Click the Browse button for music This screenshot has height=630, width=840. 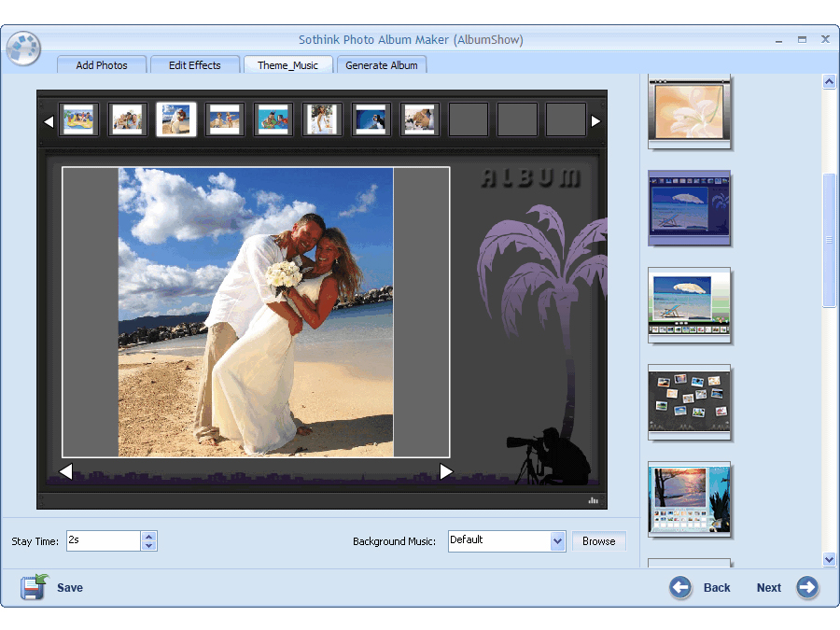(x=598, y=541)
